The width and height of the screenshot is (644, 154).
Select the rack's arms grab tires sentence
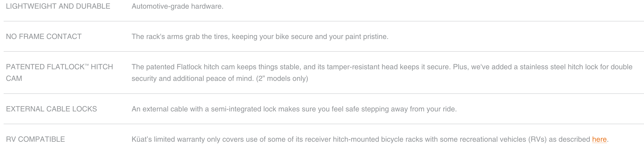260,36
